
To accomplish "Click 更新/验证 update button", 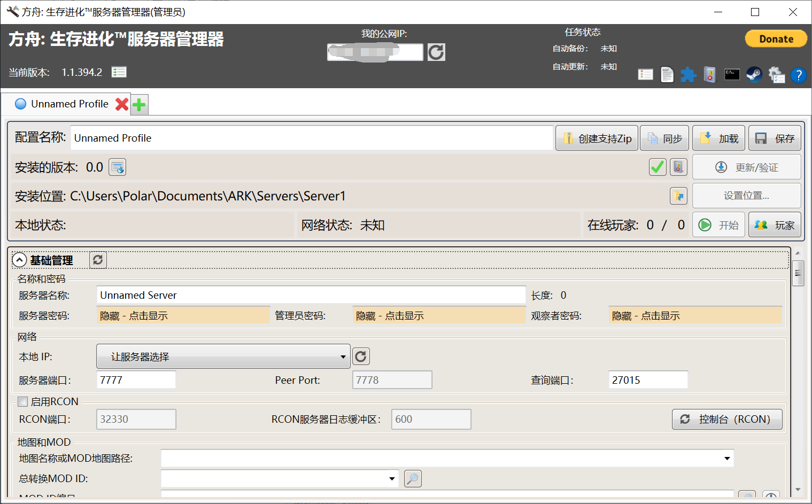I will 746,167.
